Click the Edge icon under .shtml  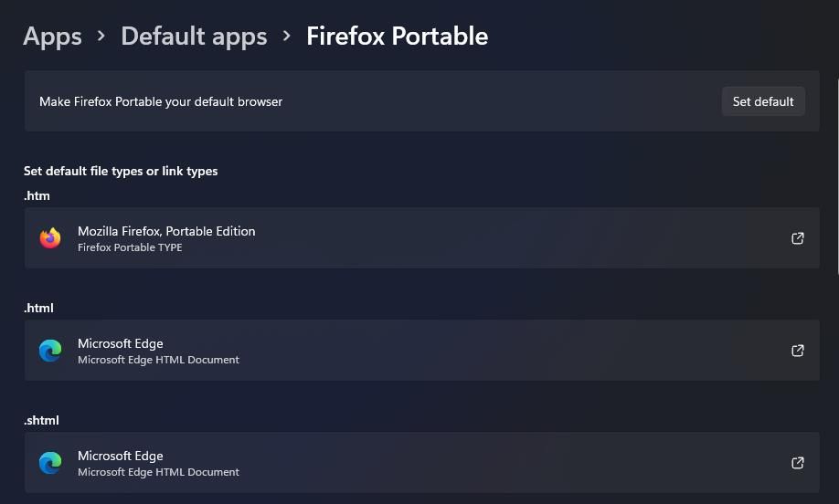pyautogui.click(x=50, y=463)
